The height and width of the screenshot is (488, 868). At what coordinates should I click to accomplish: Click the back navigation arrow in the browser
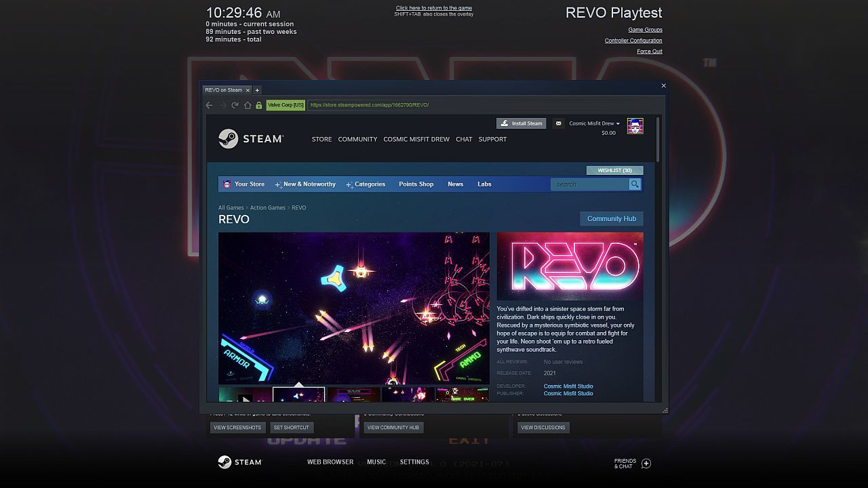point(209,105)
